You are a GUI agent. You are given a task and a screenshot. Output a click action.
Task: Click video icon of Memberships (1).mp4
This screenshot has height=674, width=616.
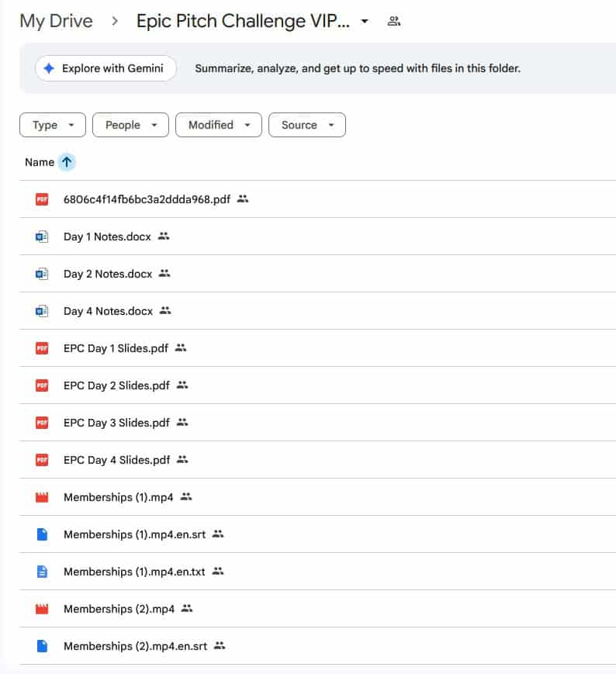(x=42, y=497)
